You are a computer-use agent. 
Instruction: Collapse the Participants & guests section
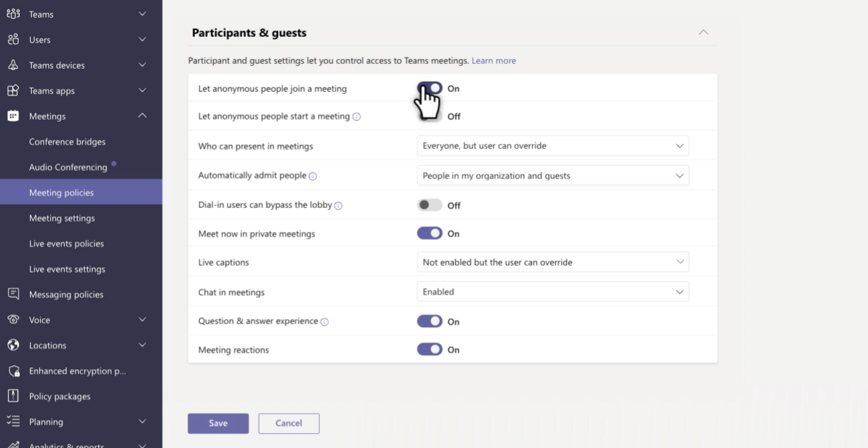coord(704,32)
